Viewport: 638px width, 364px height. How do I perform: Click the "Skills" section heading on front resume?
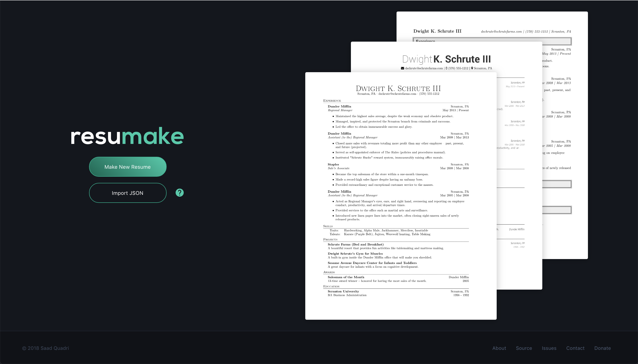point(328,226)
